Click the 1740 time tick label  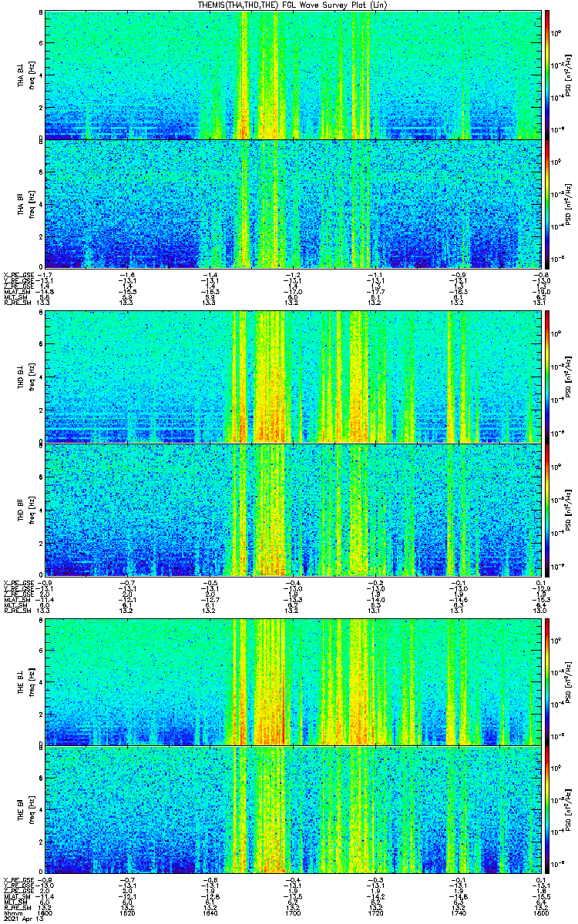pyautogui.click(x=457, y=913)
